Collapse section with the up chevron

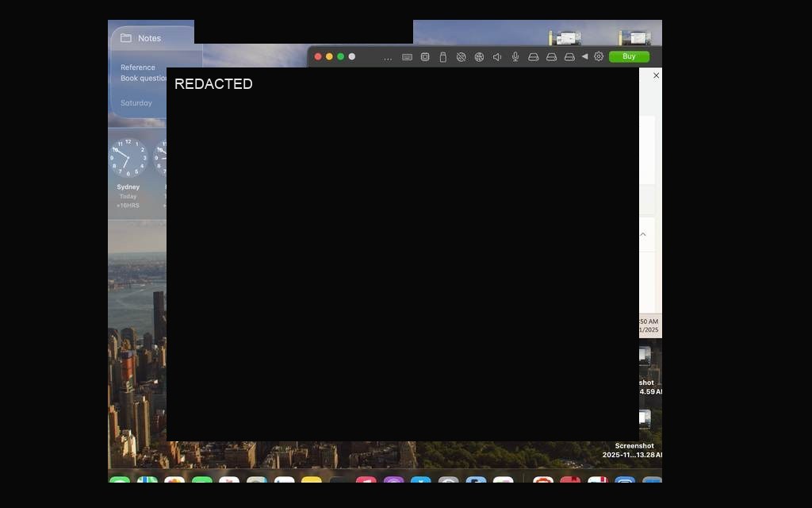[x=643, y=234]
